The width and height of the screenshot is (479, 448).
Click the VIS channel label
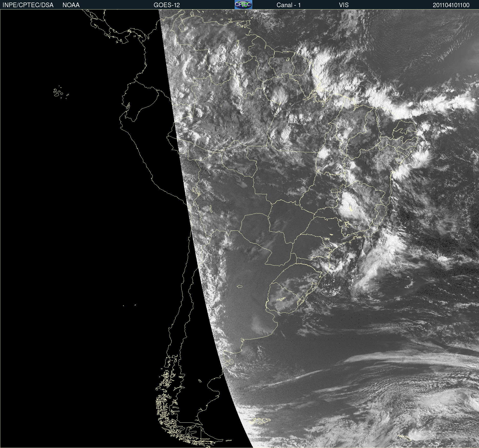click(344, 5)
